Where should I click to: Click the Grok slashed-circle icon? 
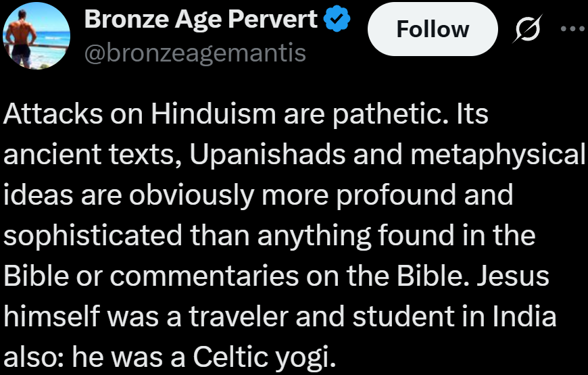click(x=524, y=29)
